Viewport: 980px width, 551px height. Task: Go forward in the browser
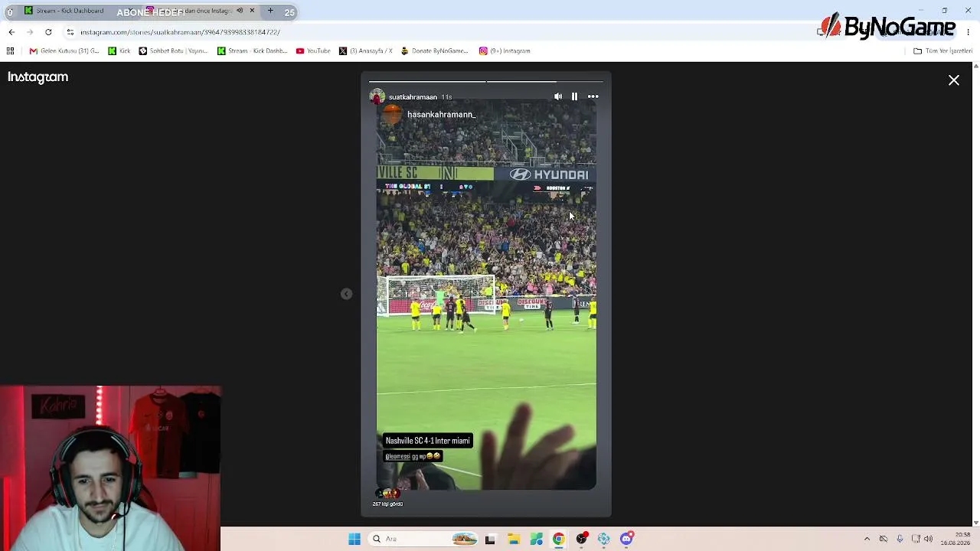click(30, 32)
